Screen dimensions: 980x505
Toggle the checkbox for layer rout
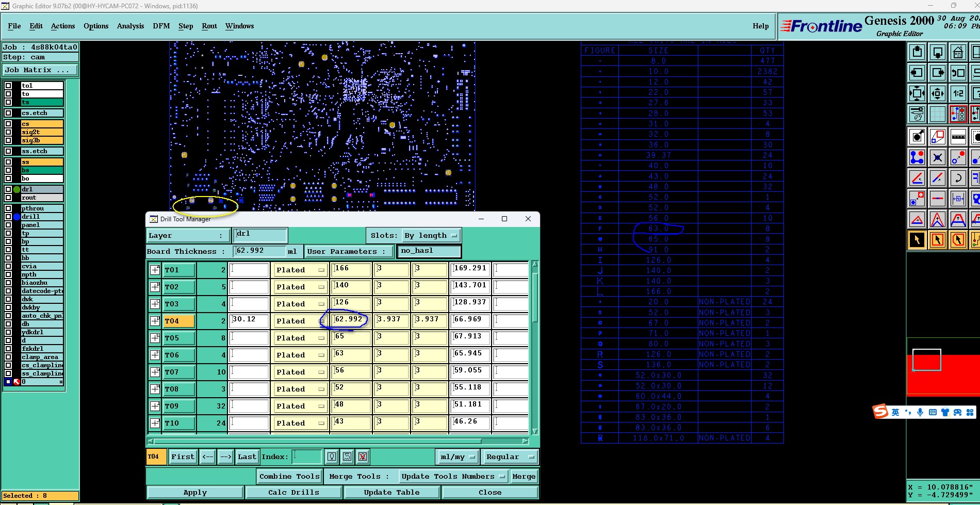coord(8,198)
